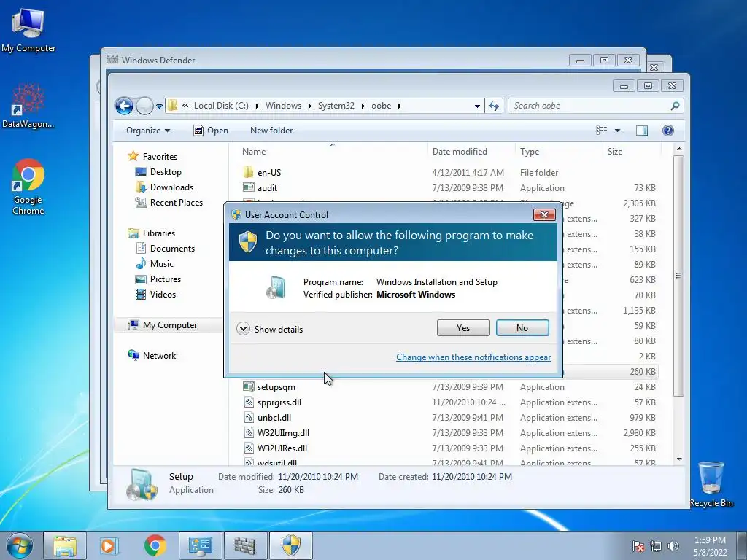Click the 'Search oobe' field
This screenshot has width=747, height=560.
pyautogui.click(x=595, y=106)
